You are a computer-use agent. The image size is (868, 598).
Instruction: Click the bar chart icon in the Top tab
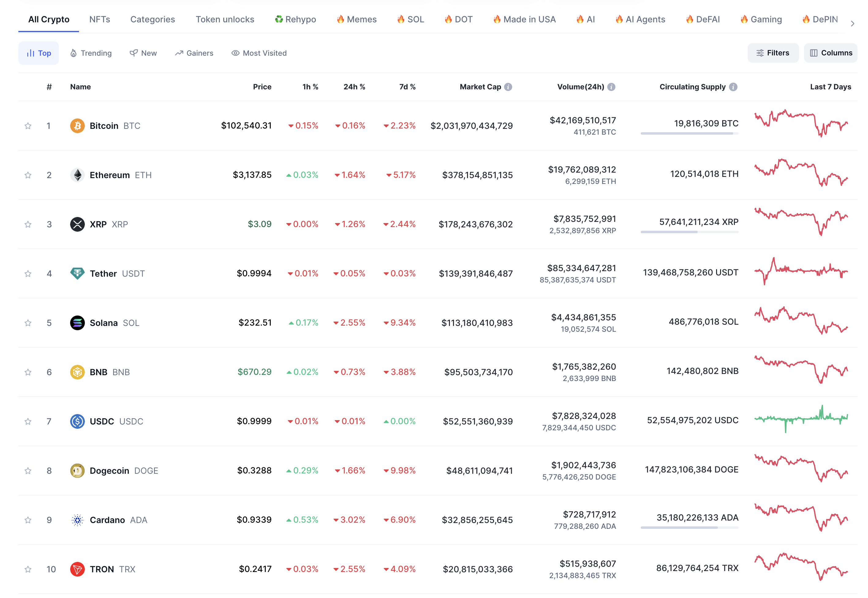pyautogui.click(x=30, y=53)
